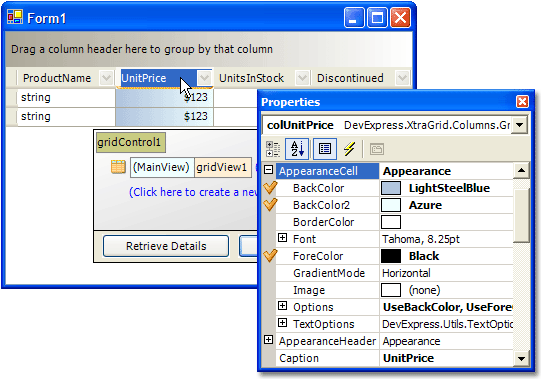Maximize the Form1 window
541x379 pixels.
(377, 17)
